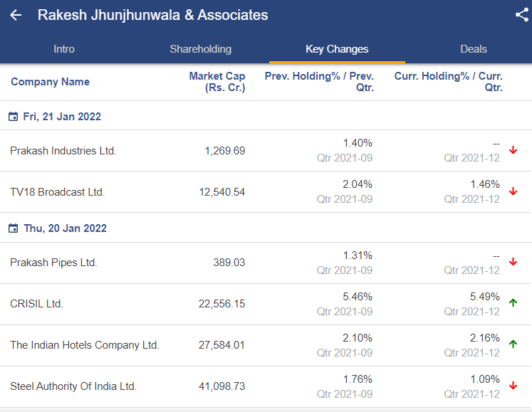Switch to the Intro tab

tap(64, 49)
